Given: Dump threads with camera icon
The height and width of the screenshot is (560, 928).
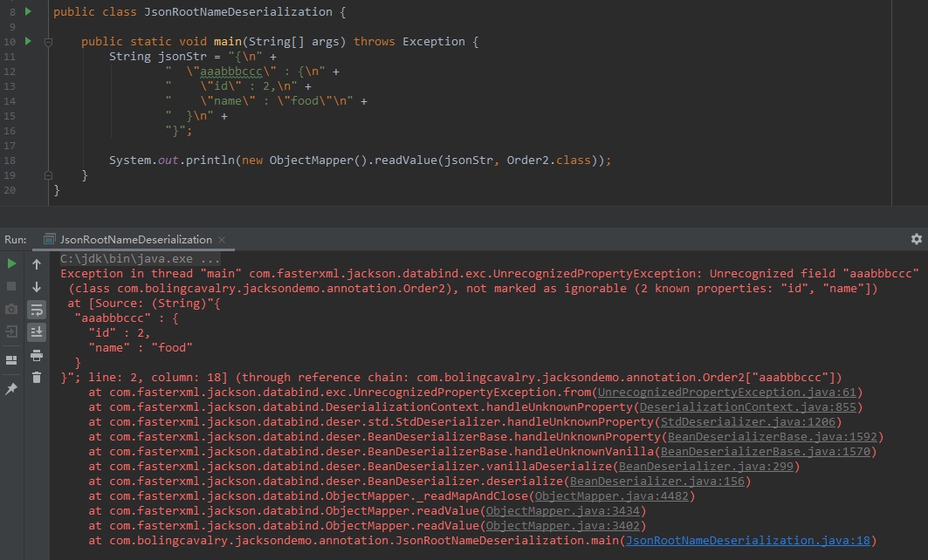Looking at the screenshot, I should 11,310.
